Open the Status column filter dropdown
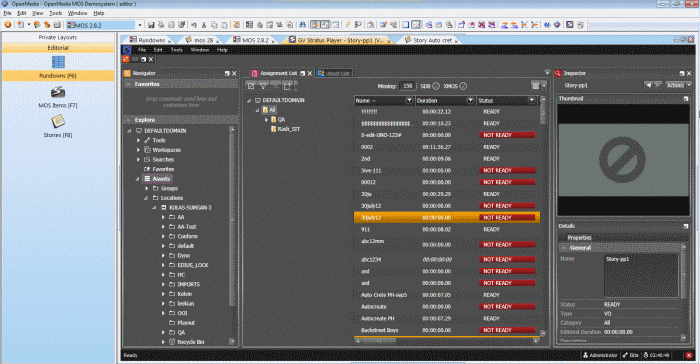 click(x=531, y=100)
